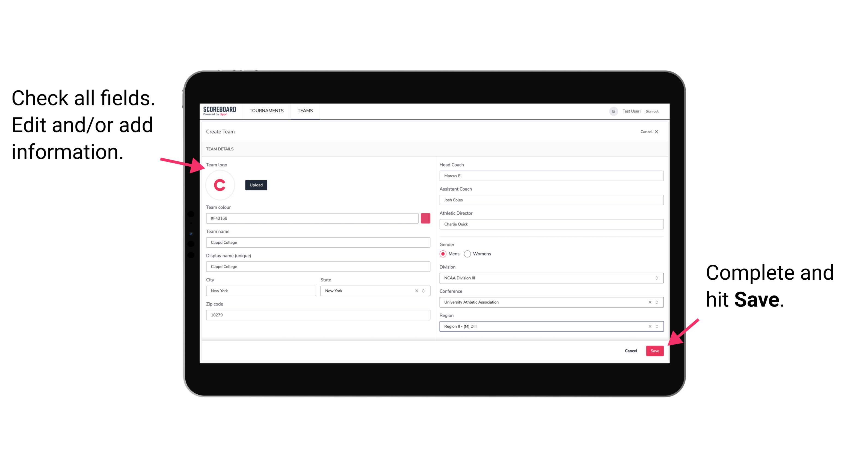868x467 pixels.
Task: Click the Team name input field
Action: click(x=318, y=242)
